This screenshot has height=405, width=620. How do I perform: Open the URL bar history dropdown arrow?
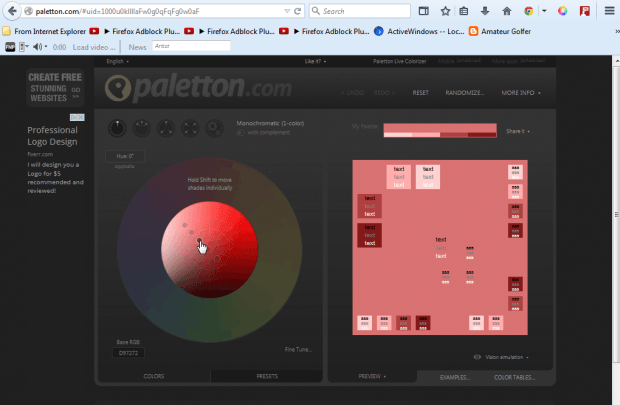[x=287, y=11]
